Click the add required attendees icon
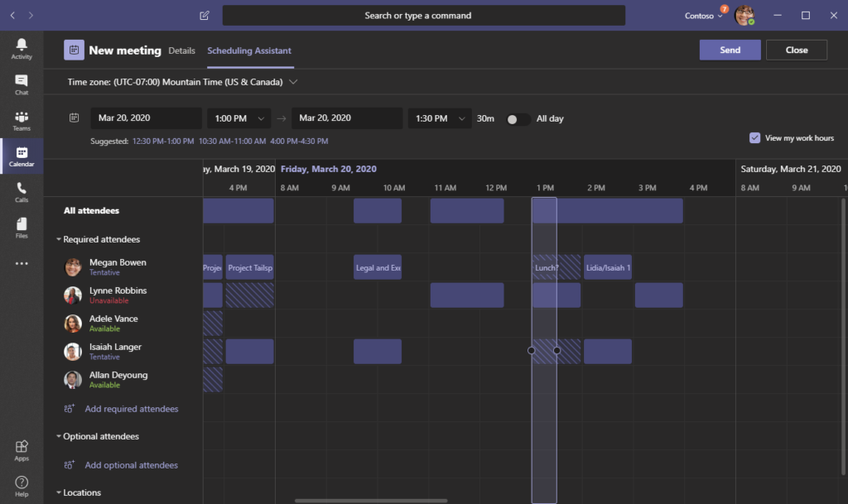This screenshot has height=504, width=848. pos(70,409)
